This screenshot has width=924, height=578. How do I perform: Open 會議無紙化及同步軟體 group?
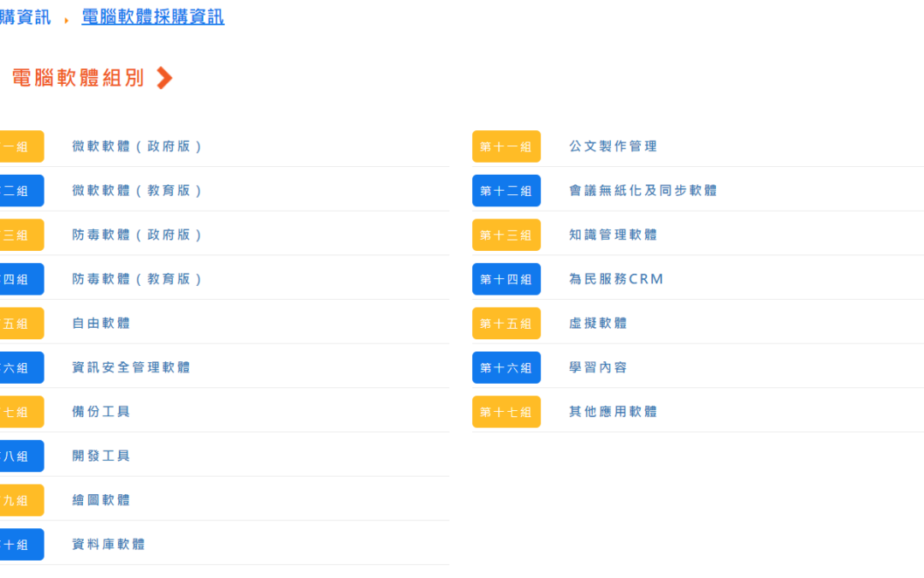point(643,190)
